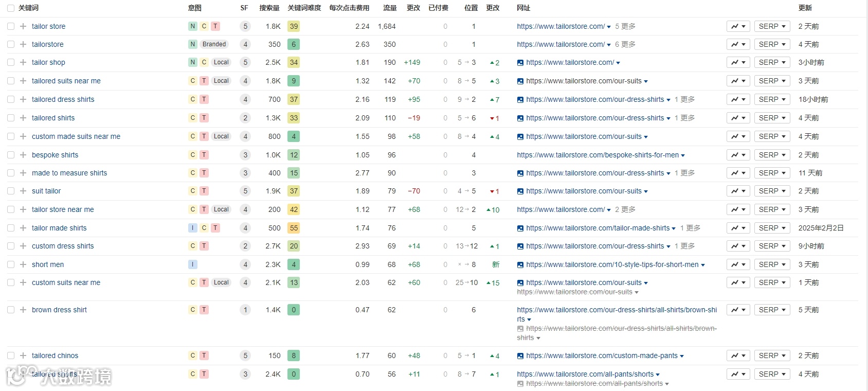Click the image icon next to the custom-made-pants URL
Viewport: 868px width, 391px height.
pyautogui.click(x=520, y=356)
